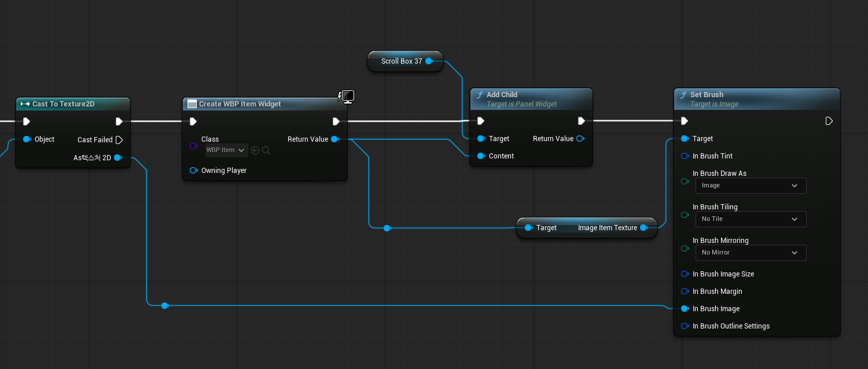Image resolution: width=868 pixels, height=369 pixels.
Task: Click the Target pin on Add Child
Action: (x=481, y=139)
